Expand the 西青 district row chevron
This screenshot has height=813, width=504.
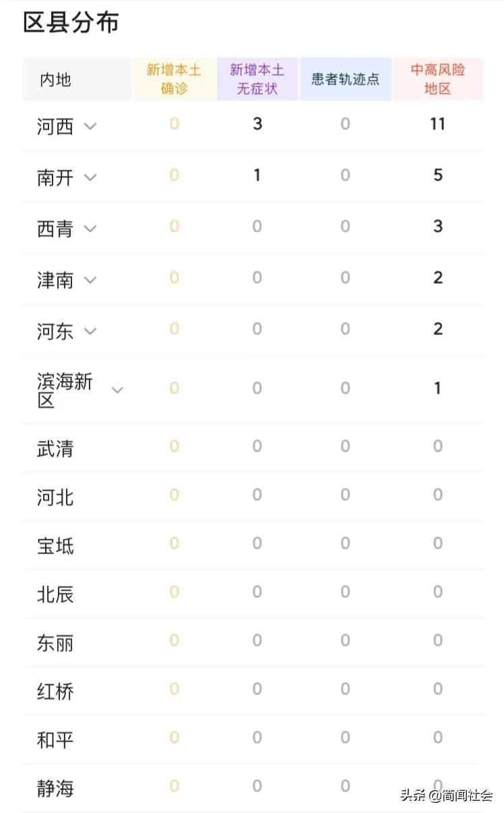pos(90,229)
